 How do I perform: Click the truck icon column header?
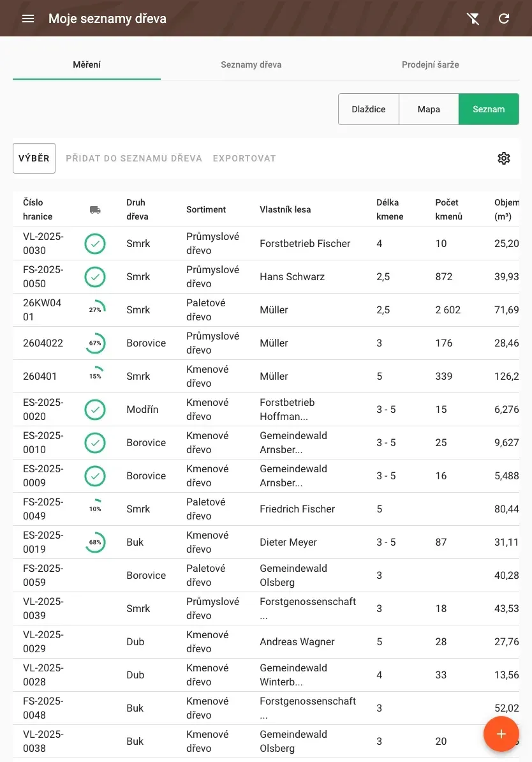click(x=95, y=209)
